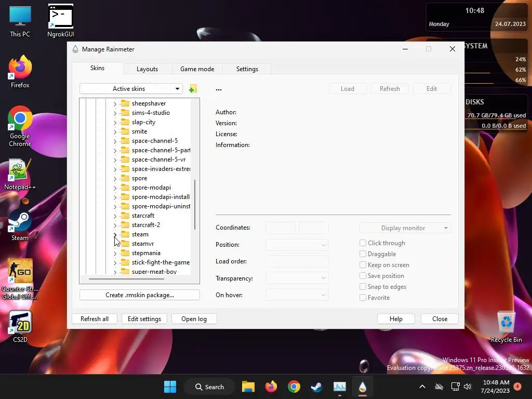This screenshot has height=399, width=532.
Task: Click the spore folder icon in tree
Action: tap(125, 178)
